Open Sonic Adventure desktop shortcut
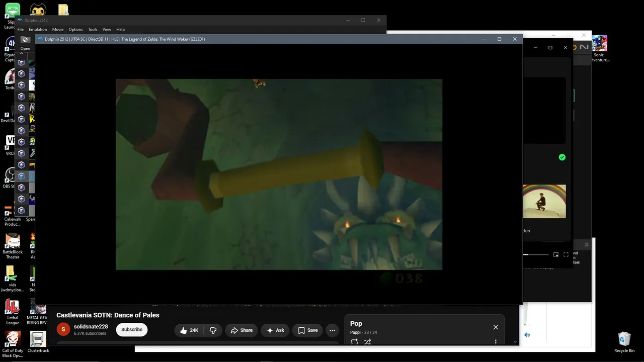 coord(599,49)
